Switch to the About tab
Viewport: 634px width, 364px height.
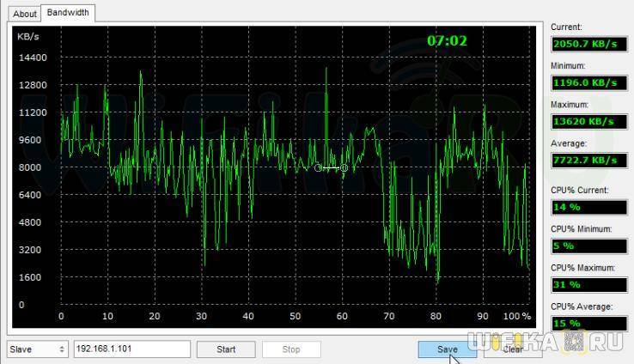tap(25, 14)
